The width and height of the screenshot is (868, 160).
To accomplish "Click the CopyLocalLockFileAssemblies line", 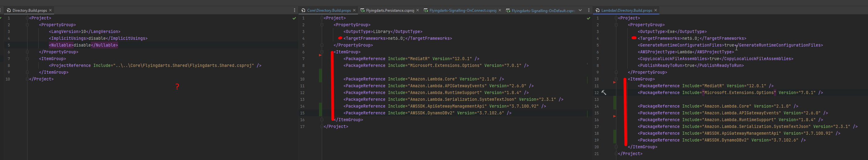I will (715, 59).
